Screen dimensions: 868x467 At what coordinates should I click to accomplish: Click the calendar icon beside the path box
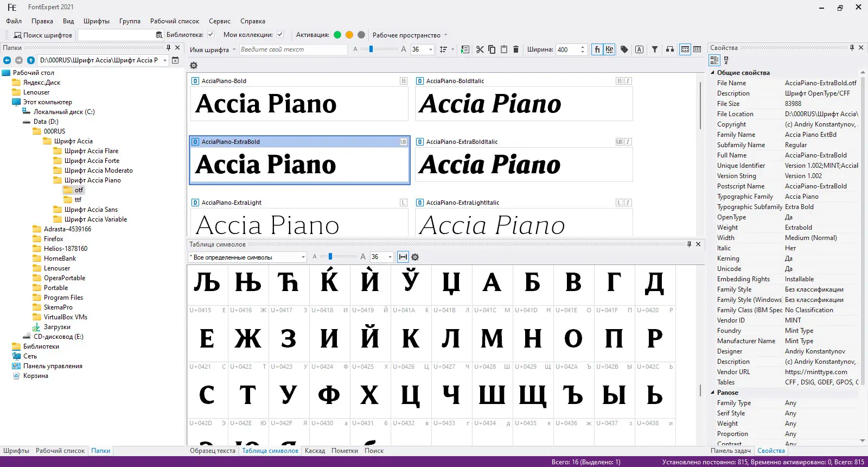tap(175, 60)
